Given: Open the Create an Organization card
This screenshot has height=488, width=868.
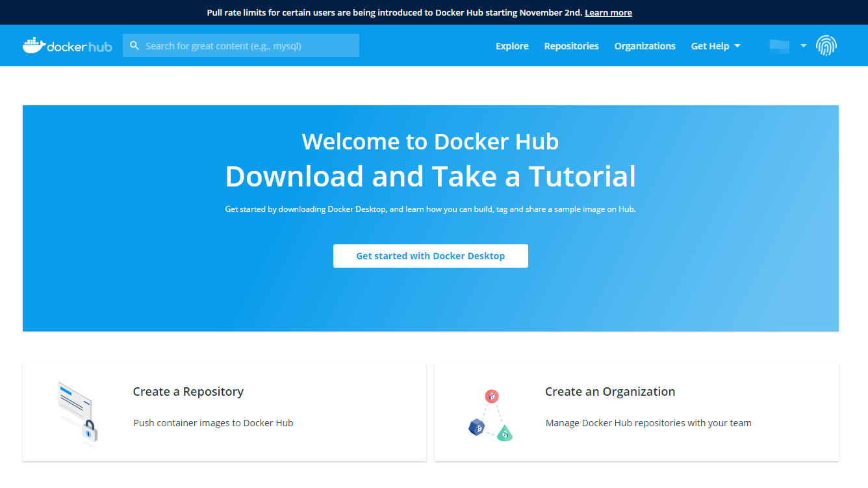Looking at the screenshot, I should [x=636, y=412].
